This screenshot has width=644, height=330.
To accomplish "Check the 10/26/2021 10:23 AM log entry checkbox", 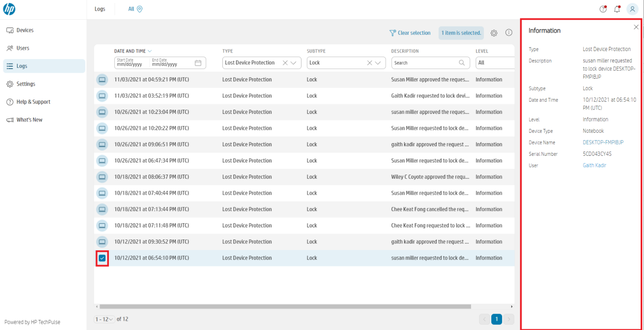I will pyautogui.click(x=102, y=112).
